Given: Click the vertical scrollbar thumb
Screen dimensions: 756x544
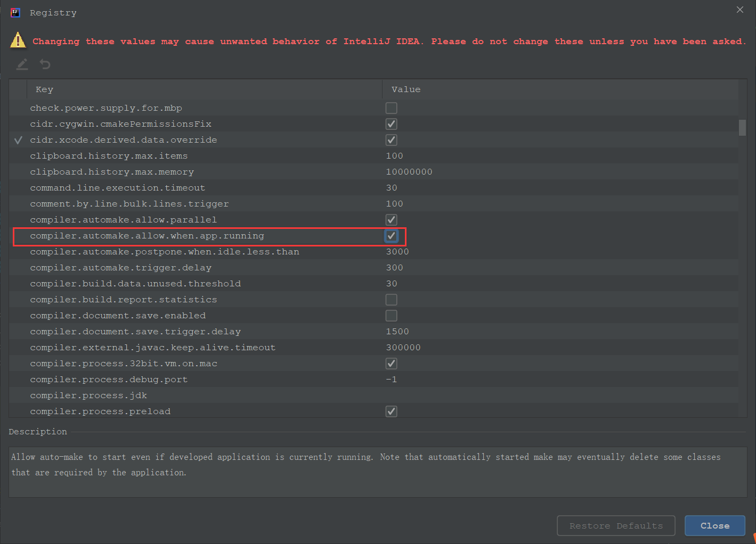Looking at the screenshot, I should click(x=742, y=128).
